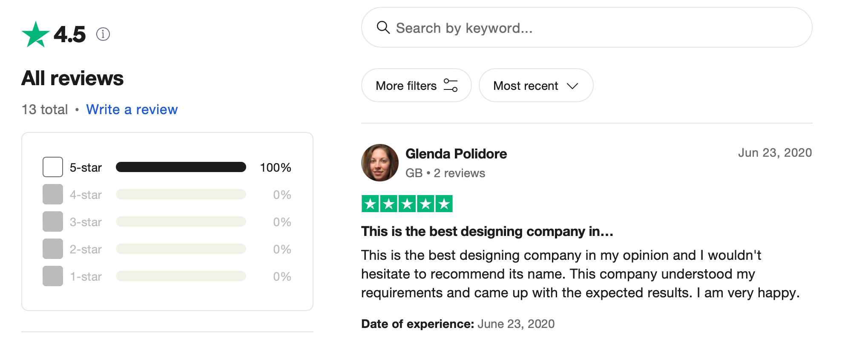Click the 5-star 100% rating bar

pyautogui.click(x=181, y=167)
